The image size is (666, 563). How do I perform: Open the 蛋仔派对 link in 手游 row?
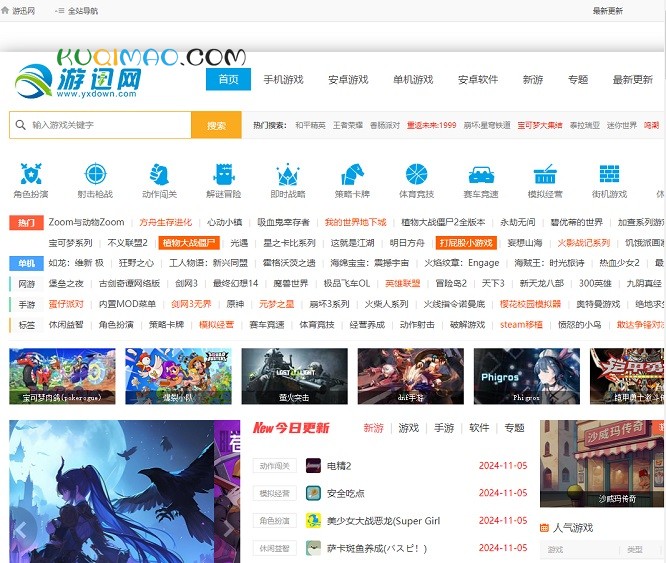66,304
